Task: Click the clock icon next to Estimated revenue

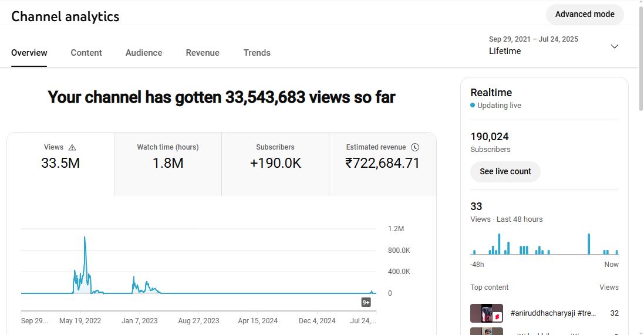Action: pos(415,147)
